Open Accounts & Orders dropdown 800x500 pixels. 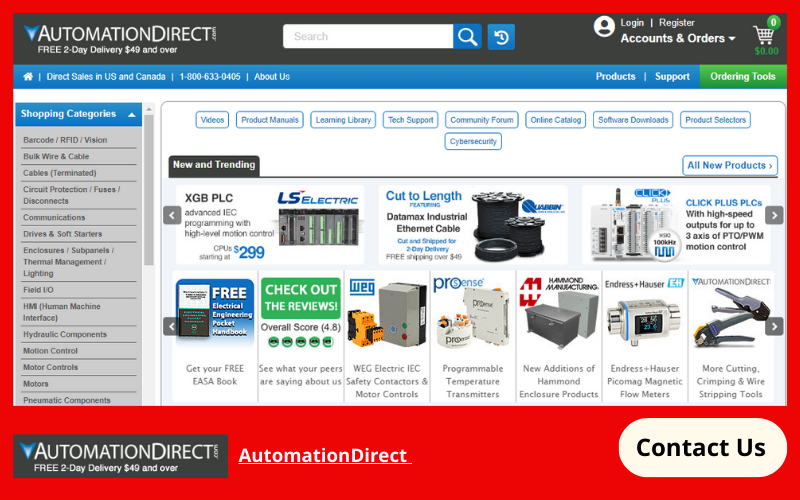(x=678, y=38)
